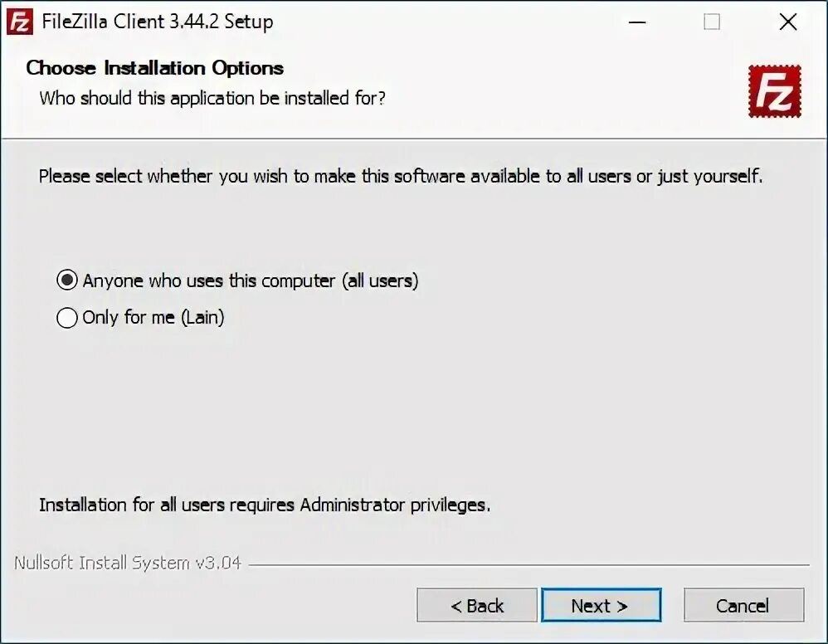Close the setup window with X
828x644 pixels.
coord(787,22)
